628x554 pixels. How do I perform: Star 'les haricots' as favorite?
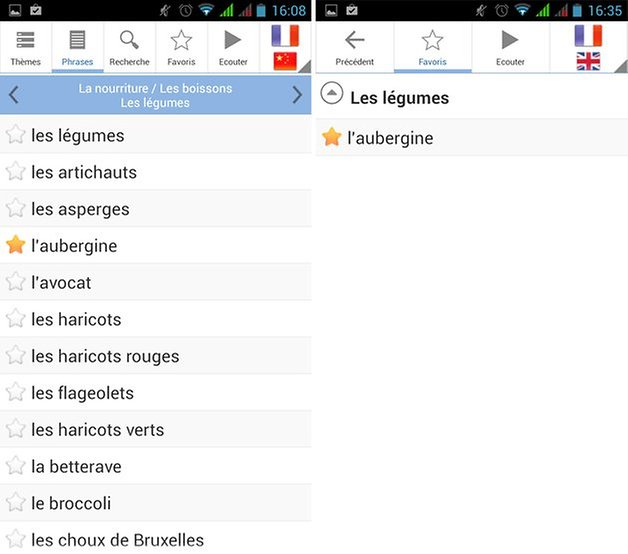click(x=16, y=318)
